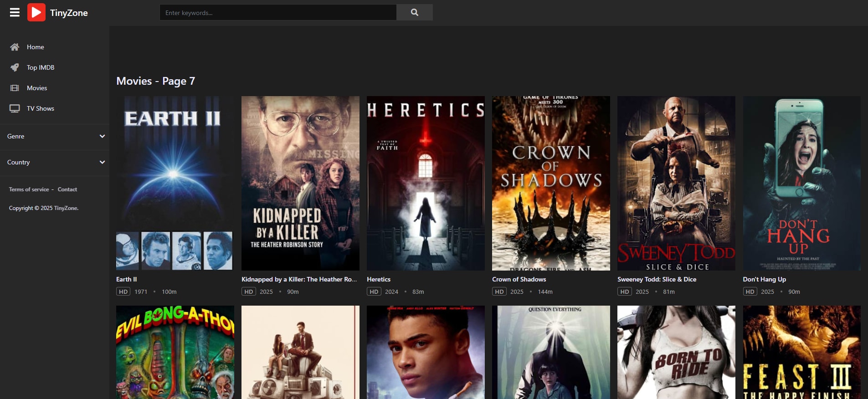Click the 144m runtime text

pyautogui.click(x=545, y=292)
